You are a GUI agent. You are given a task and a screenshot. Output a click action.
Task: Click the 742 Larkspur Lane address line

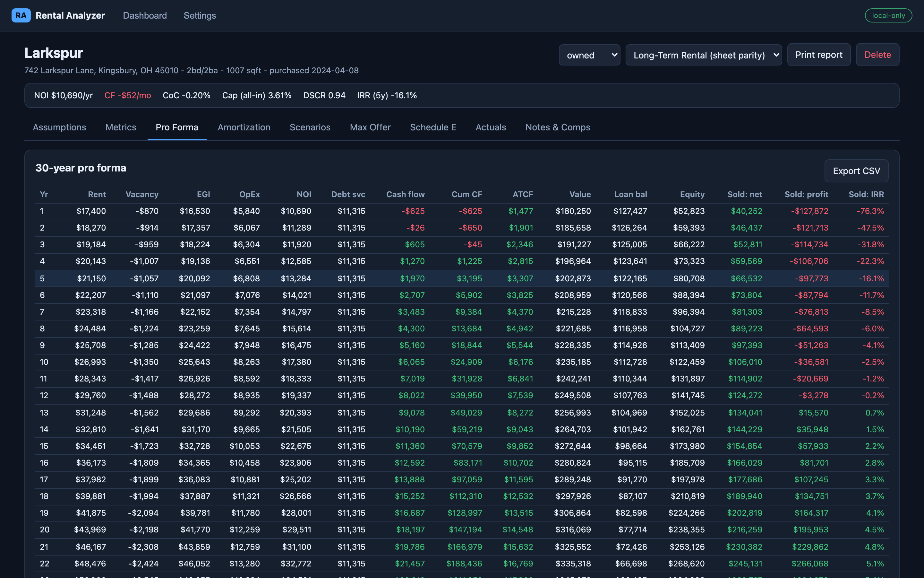(192, 70)
